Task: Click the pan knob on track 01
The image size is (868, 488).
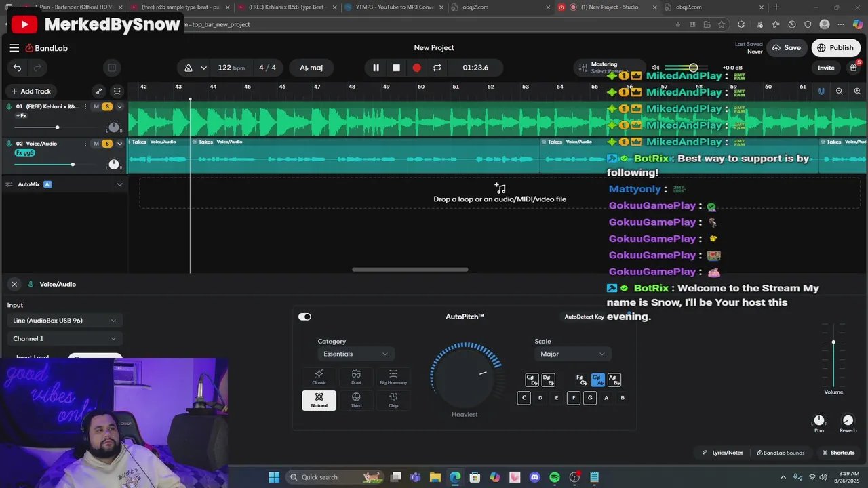Action: 114,127
